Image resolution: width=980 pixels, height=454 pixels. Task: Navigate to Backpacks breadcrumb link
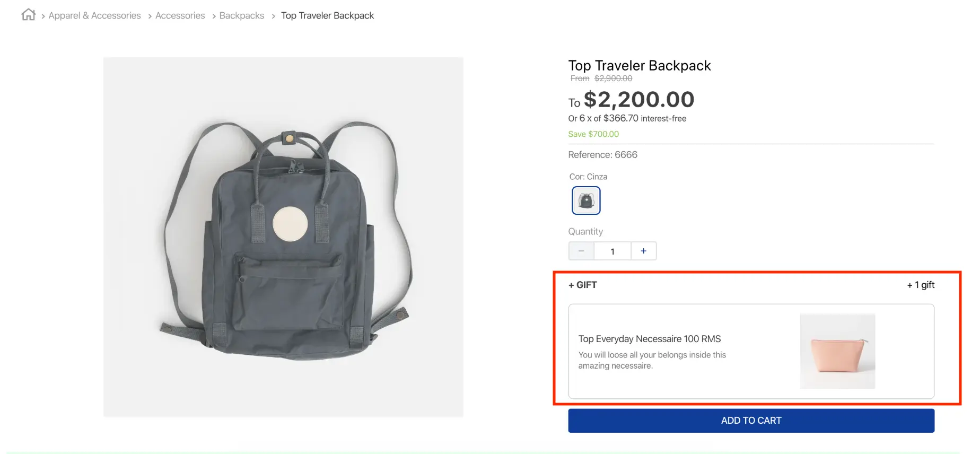tap(241, 16)
